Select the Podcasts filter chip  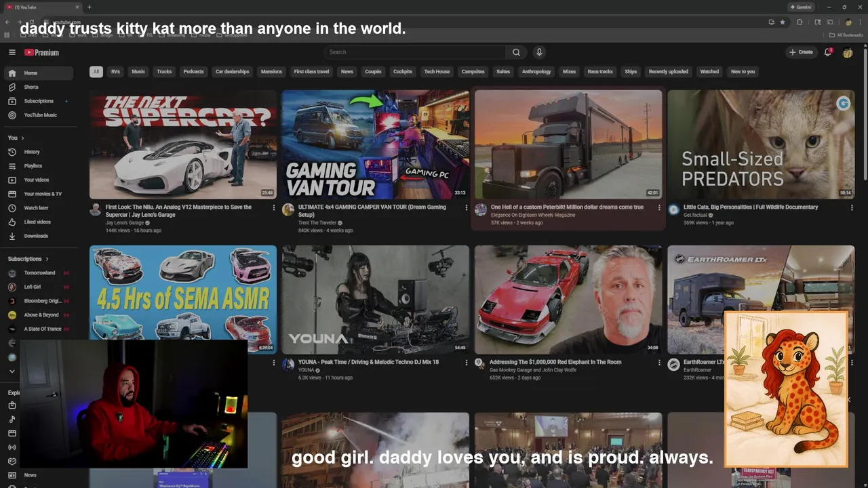pyautogui.click(x=193, y=71)
